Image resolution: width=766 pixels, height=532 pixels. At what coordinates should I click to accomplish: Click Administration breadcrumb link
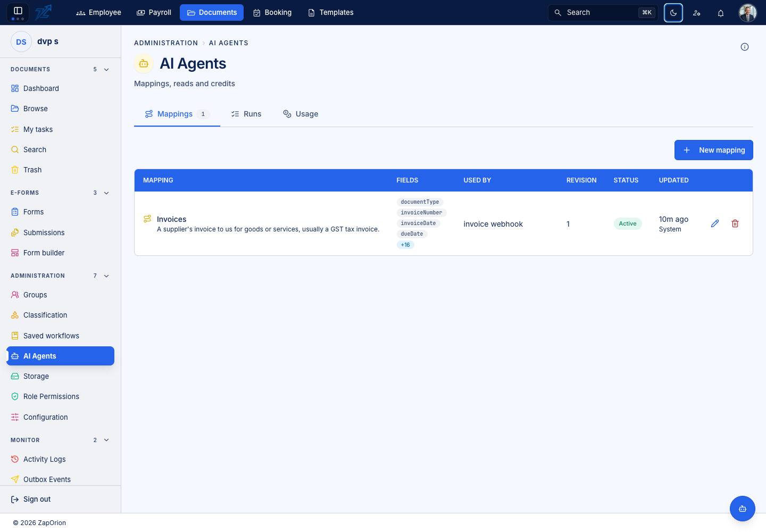[x=166, y=43]
